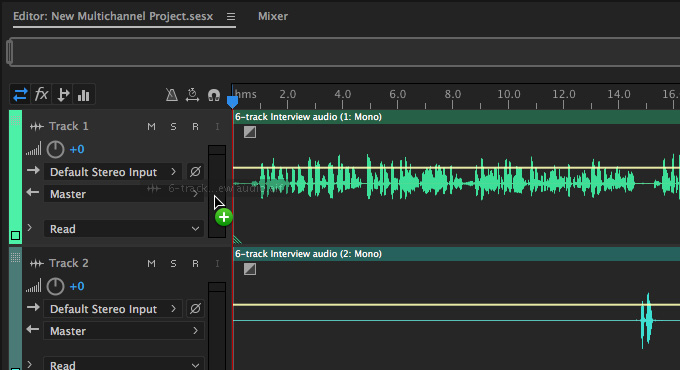Image resolution: width=680 pixels, height=370 pixels.
Task: Toggle Track 1 polarity reverse icon
Action: click(x=195, y=172)
